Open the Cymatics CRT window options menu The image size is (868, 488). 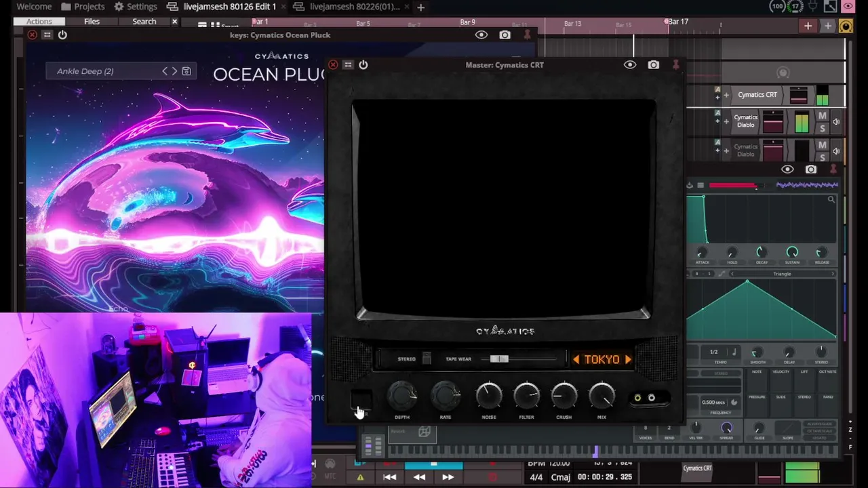tap(348, 65)
